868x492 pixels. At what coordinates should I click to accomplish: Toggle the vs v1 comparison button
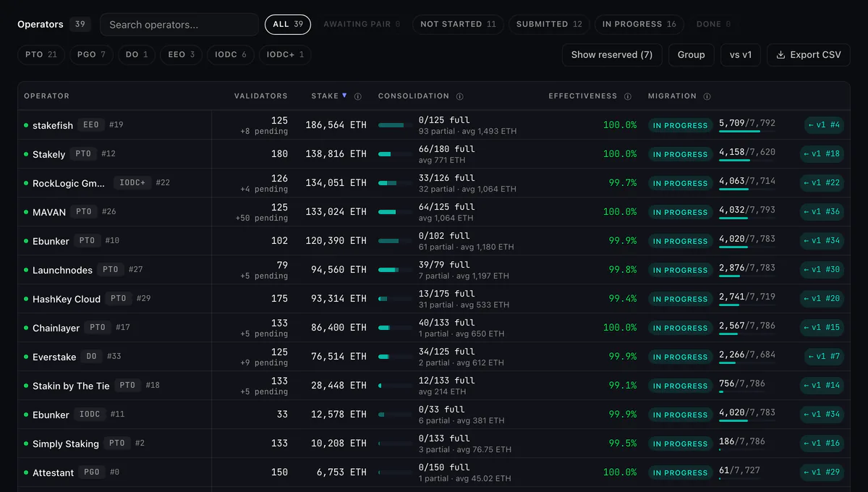(741, 55)
